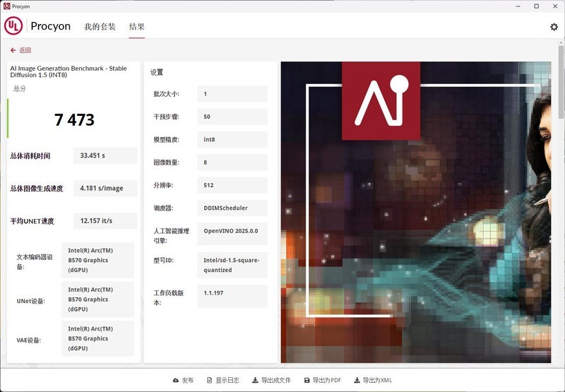Screen dimensions: 565x392
Task: Click the 导出为PDF save icon
Action: click(307, 380)
